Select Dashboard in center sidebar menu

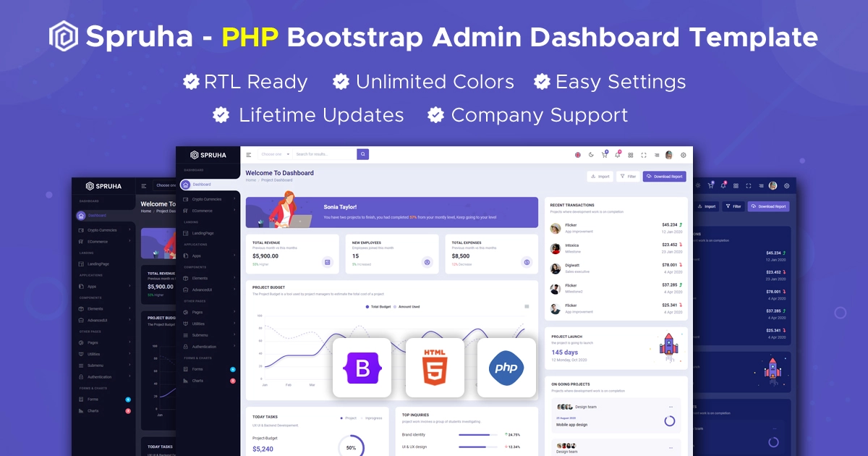coord(210,185)
